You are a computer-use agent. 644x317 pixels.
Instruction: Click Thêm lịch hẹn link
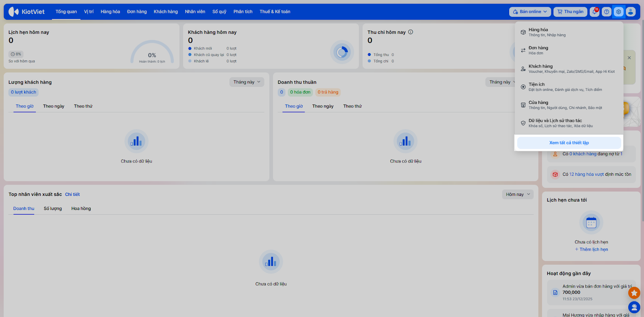click(x=591, y=249)
